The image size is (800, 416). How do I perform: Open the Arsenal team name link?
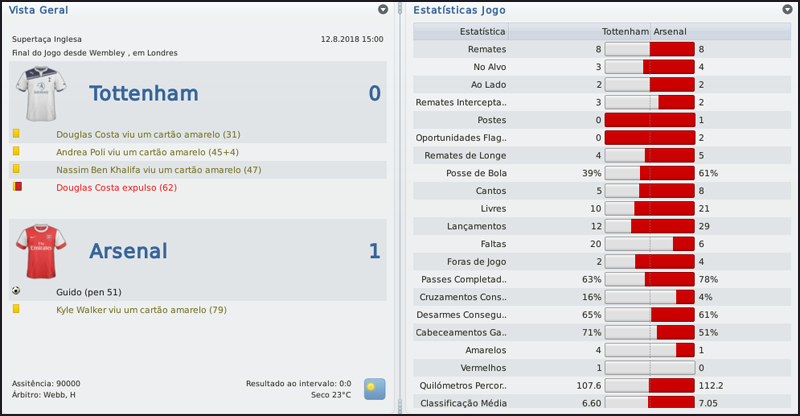pyautogui.click(x=142, y=251)
